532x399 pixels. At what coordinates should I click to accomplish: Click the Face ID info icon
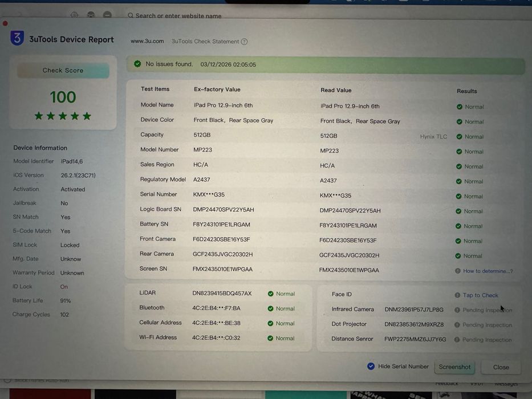[457, 295]
